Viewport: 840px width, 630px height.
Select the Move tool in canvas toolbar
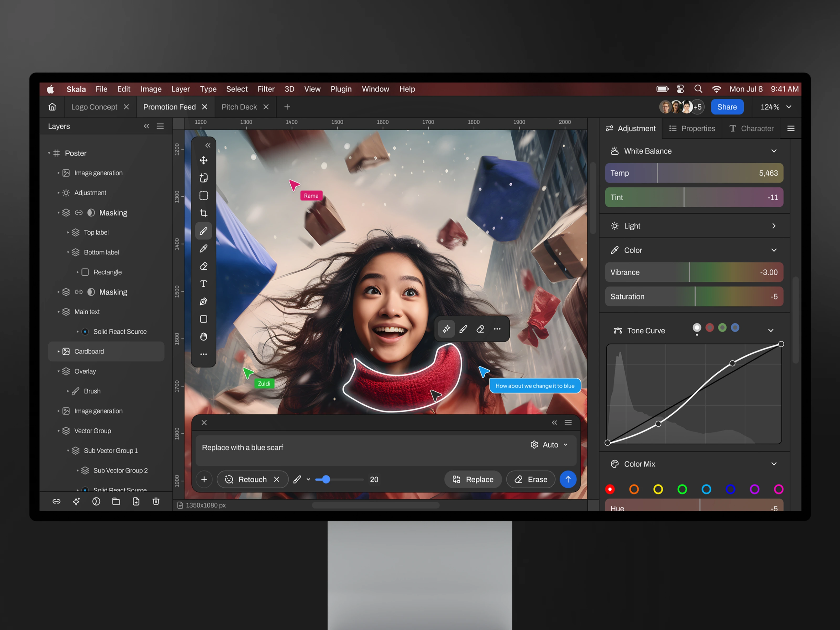coord(203,160)
